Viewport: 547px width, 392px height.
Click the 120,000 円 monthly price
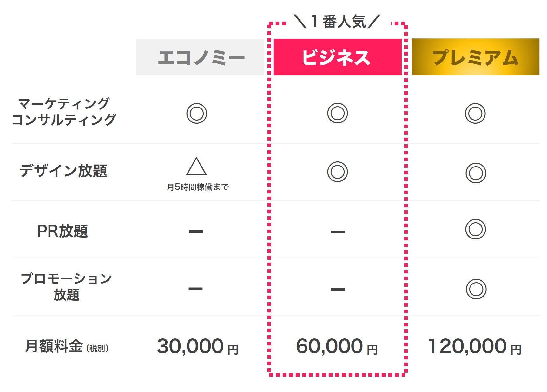click(x=475, y=346)
